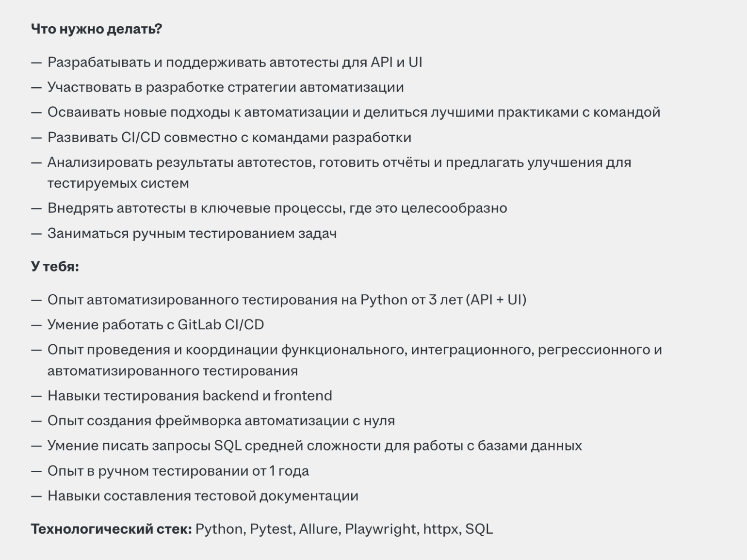Click the "Развивать CI/CD совместно с командами" line
The width and height of the screenshot is (747, 560).
[x=229, y=138]
